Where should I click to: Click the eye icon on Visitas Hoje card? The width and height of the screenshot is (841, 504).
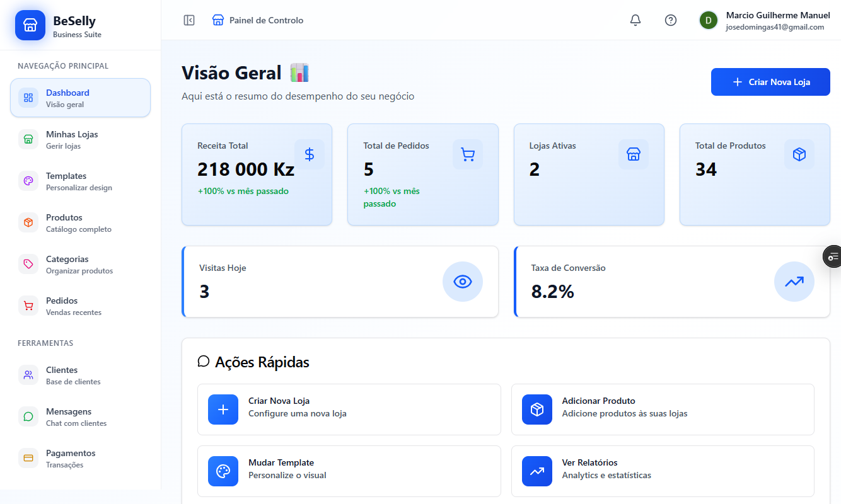462,282
